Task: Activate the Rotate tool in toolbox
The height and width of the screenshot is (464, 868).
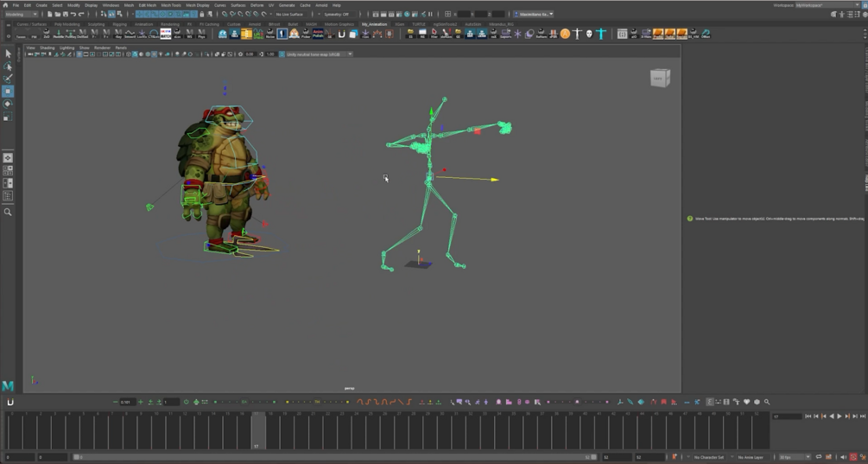Action: (x=8, y=104)
